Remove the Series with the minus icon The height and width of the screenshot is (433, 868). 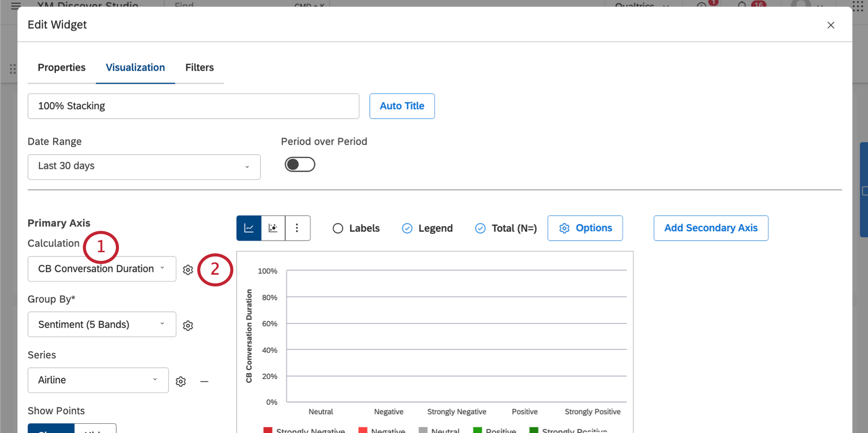(x=204, y=381)
